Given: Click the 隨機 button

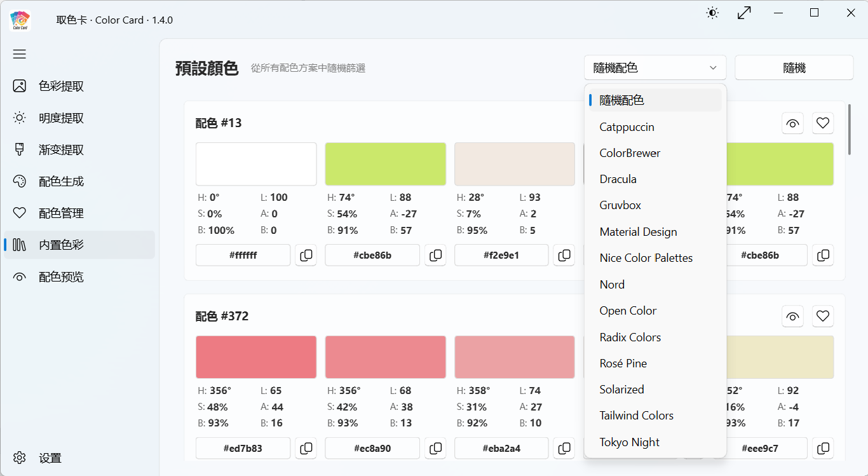Looking at the screenshot, I should pos(794,67).
